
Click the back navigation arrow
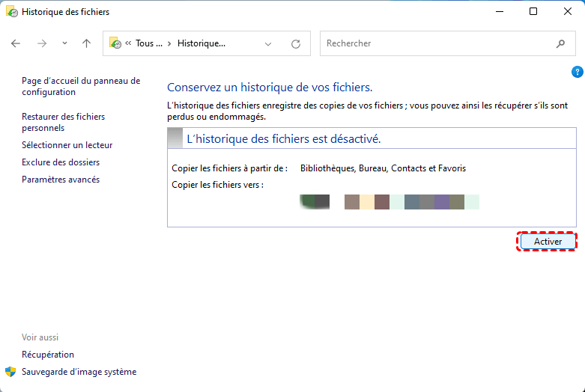16,43
